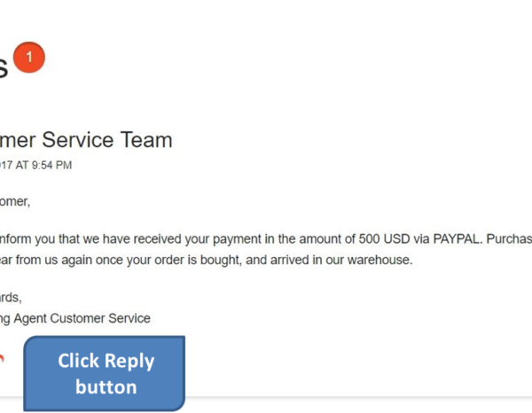Click the phrase "once your order is bought"

(168, 260)
